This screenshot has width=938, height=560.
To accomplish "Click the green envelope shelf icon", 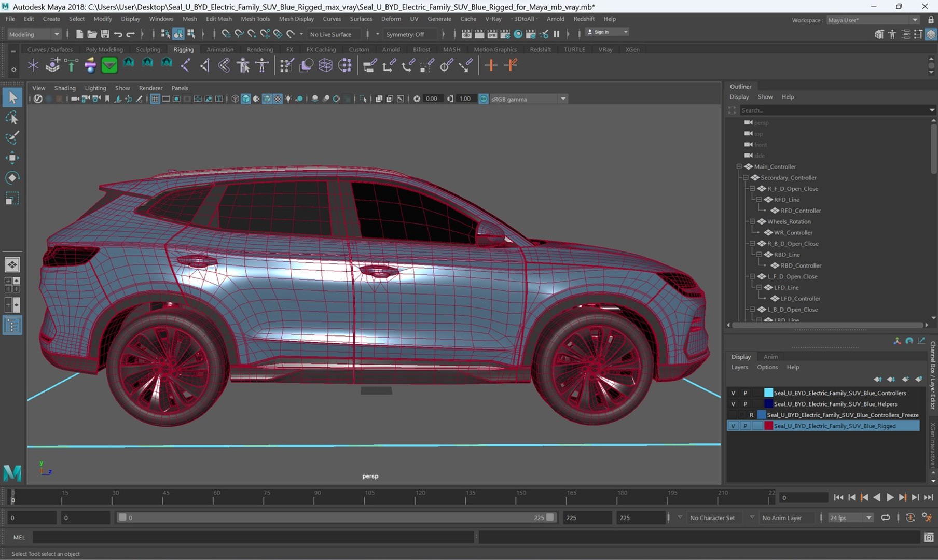I will pos(109,65).
